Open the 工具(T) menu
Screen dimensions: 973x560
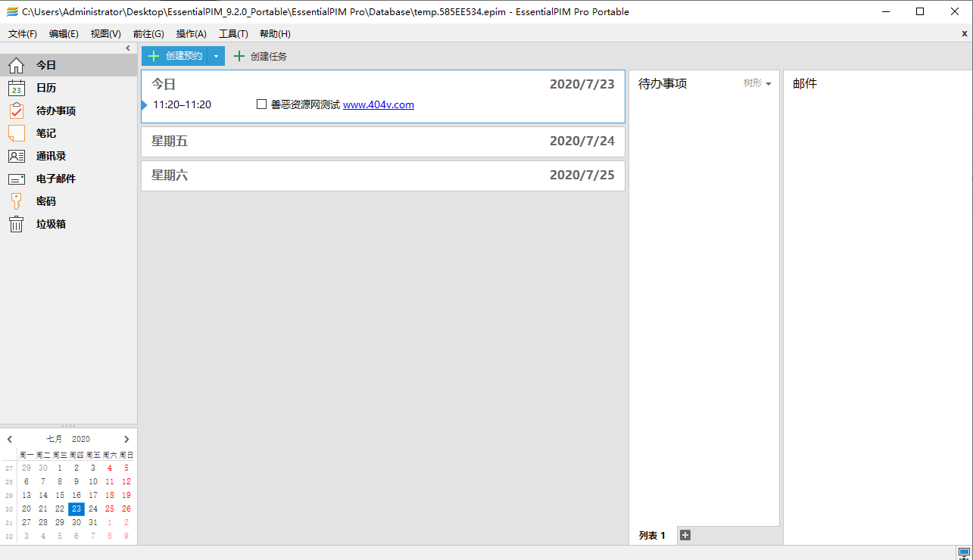pos(232,33)
